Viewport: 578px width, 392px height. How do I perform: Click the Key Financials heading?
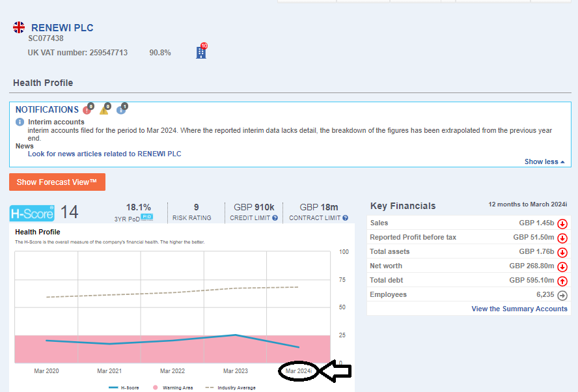pyautogui.click(x=403, y=206)
